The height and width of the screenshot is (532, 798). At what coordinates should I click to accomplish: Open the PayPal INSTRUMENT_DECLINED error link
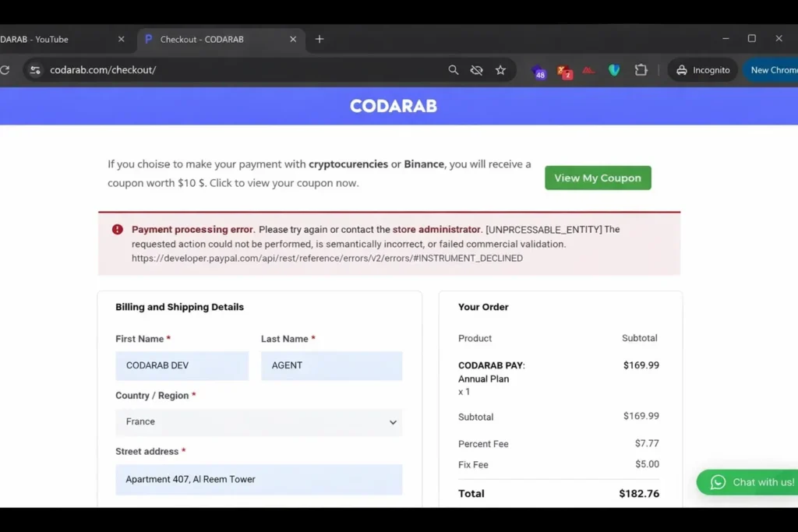coord(327,258)
